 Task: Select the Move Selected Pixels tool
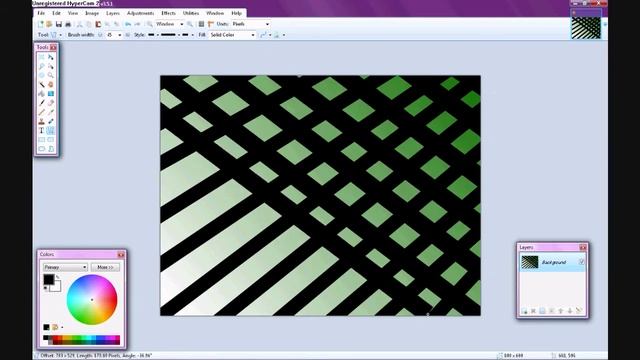coord(51,57)
